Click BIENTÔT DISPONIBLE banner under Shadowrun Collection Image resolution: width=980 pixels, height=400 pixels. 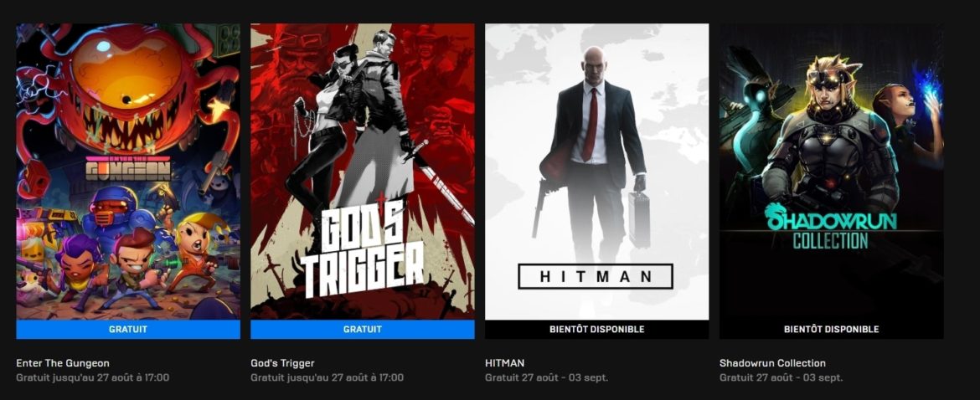831,330
